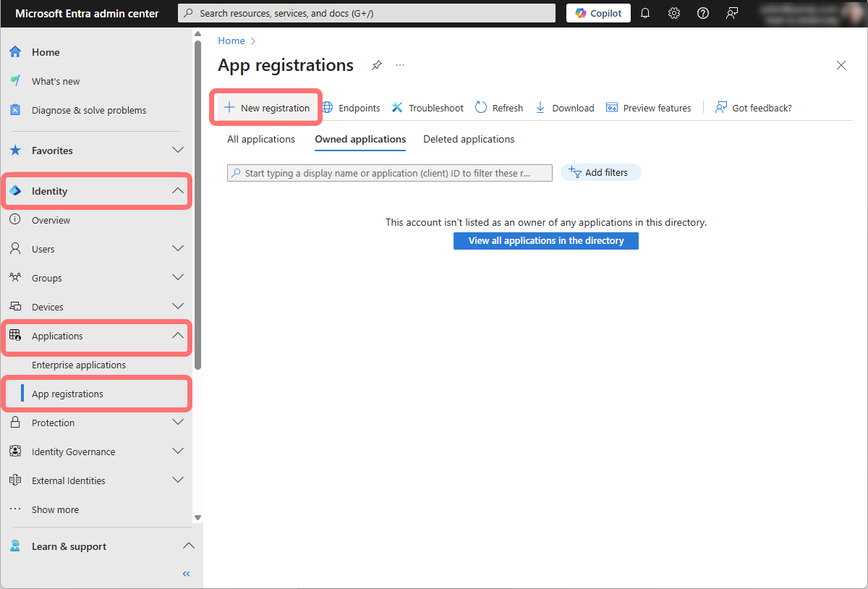This screenshot has width=868, height=589.
Task: Click the application name filter field
Action: coord(391,173)
